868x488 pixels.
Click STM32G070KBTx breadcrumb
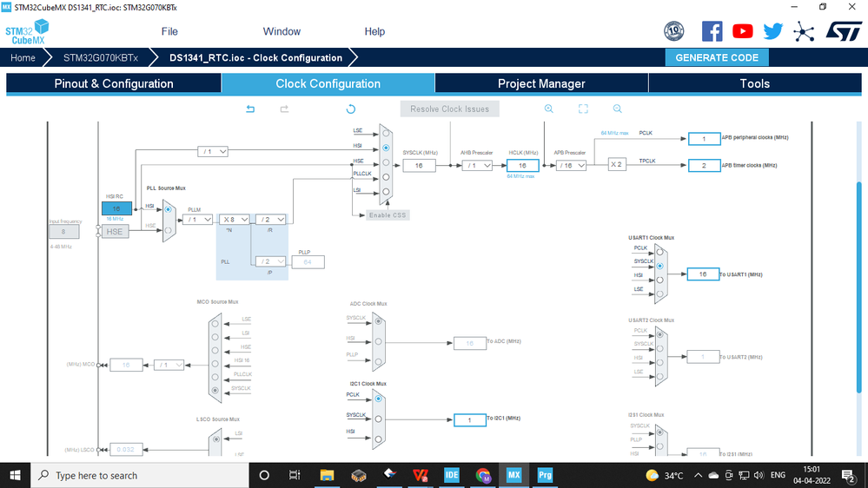(x=101, y=57)
